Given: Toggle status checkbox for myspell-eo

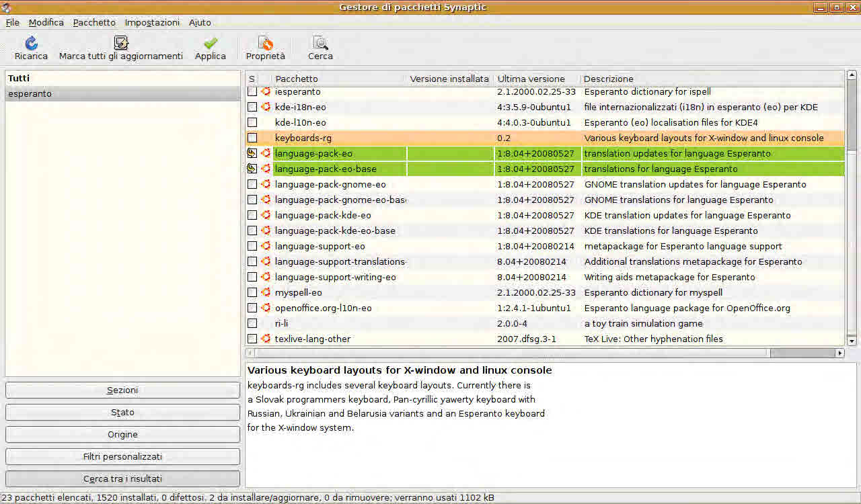Looking at the screenshot, I should tap(252, 292).
